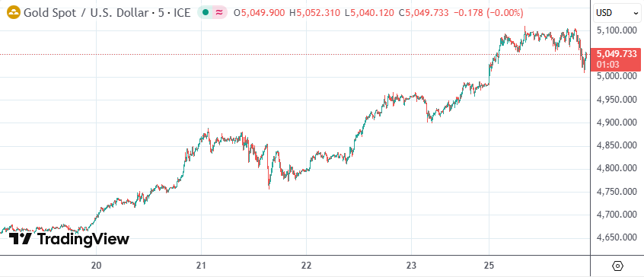Click the 5,000.000 price axis label
This screenshot has height=277, width=644.
click(617, 76)
